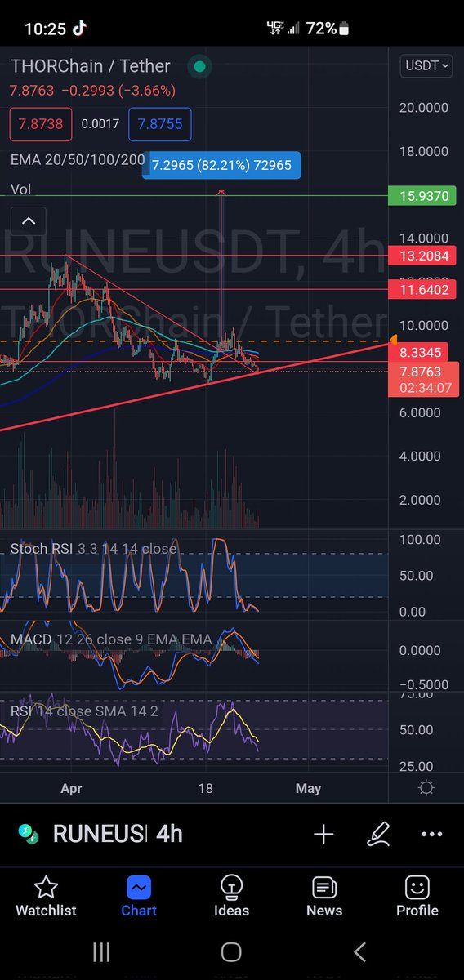Image resolution: width=464 pixels, height=980 pixels.
Task: Tap the orange alert arrow marker
Action: point(393,340)
